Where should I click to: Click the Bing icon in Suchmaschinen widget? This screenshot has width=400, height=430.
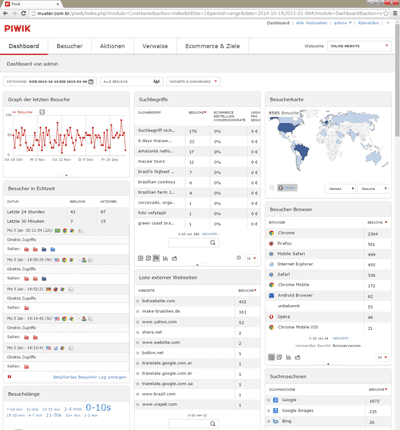(x=275, y=421)
